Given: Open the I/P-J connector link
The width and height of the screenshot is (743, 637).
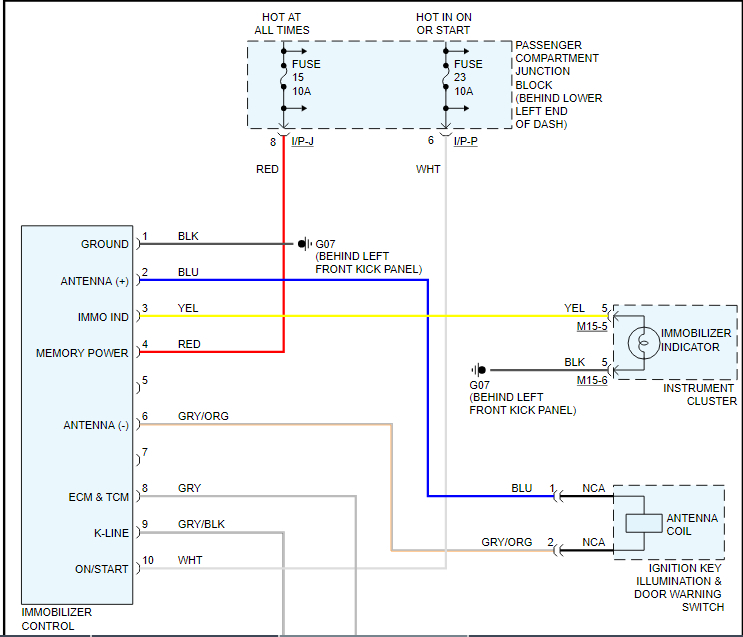Looking at the screenshot, I should click(x=302, y=141).
